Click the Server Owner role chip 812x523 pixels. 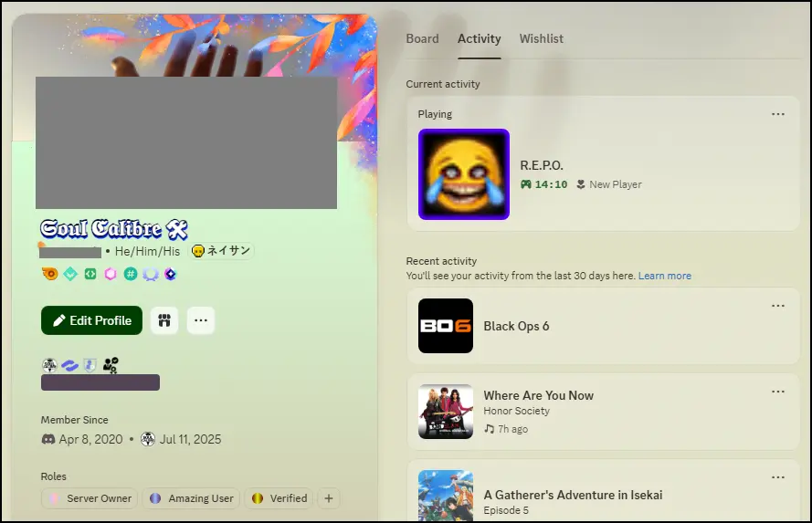click(90, 498)
